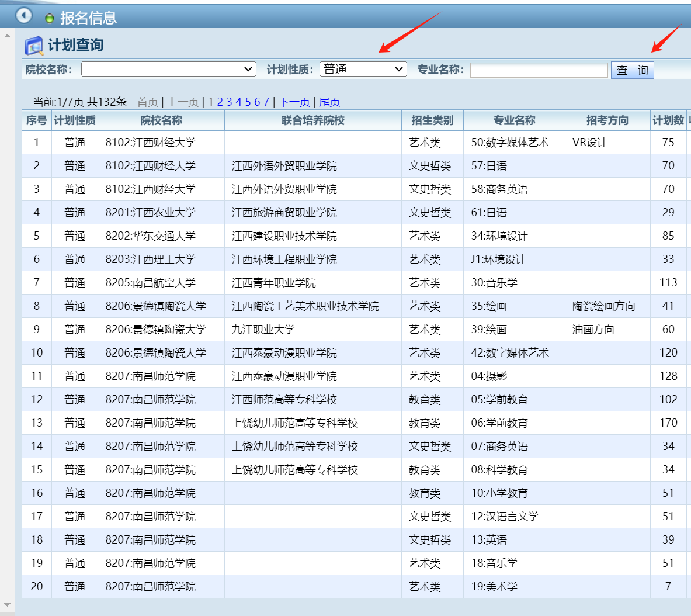Click the 院校名称 column header
Viewport: 691px width, 616px height.
coord(161,120)
